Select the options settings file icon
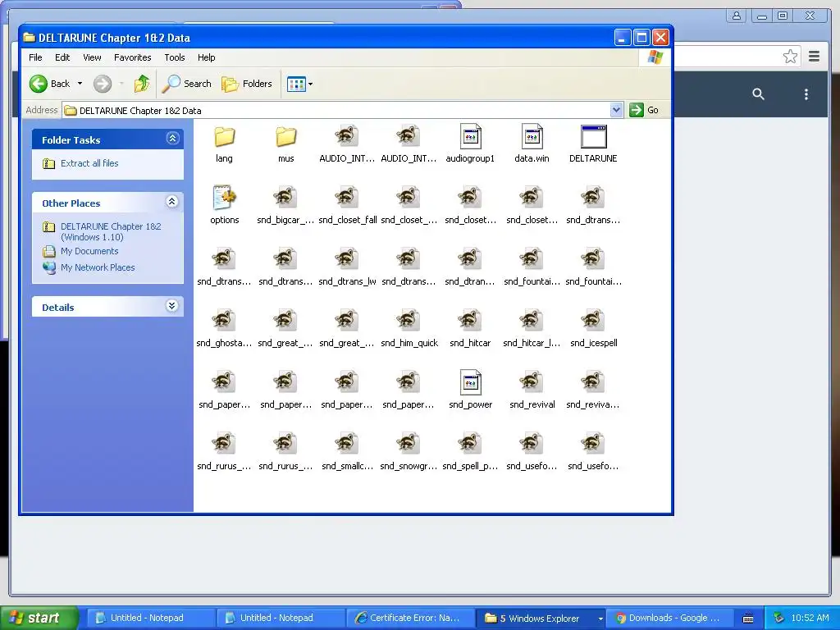 click(224, 198)
